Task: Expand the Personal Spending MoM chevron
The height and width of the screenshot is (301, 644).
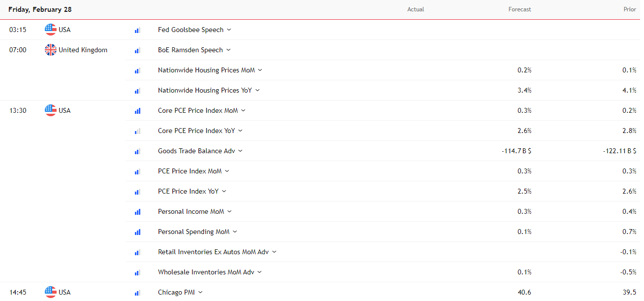Action: (235, 232)
